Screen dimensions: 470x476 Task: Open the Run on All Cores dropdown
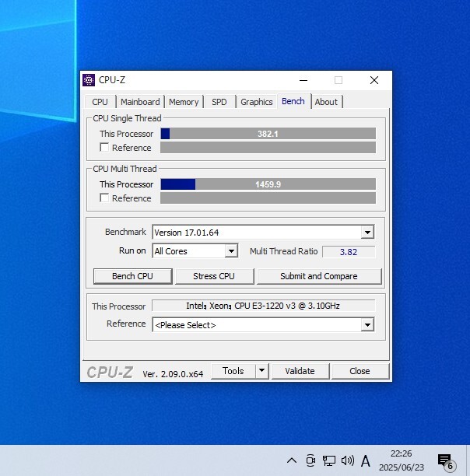coord(231,251)
